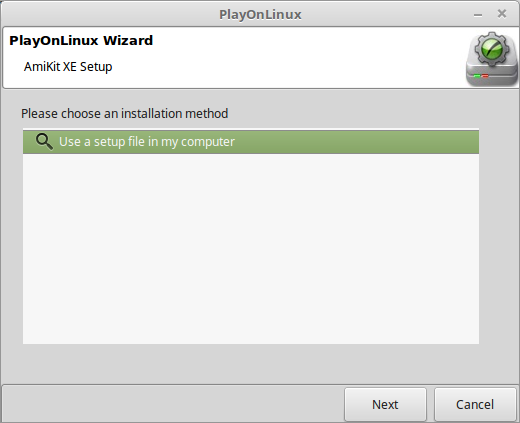Screen dimensions: 520x423
Task: Click the PlayOnLinux title bar text
Action: click(260, 15)
